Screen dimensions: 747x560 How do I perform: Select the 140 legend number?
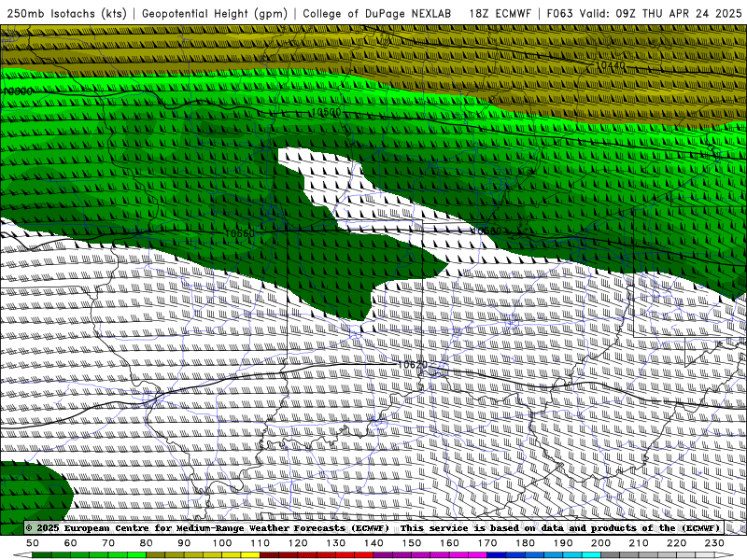373,543
